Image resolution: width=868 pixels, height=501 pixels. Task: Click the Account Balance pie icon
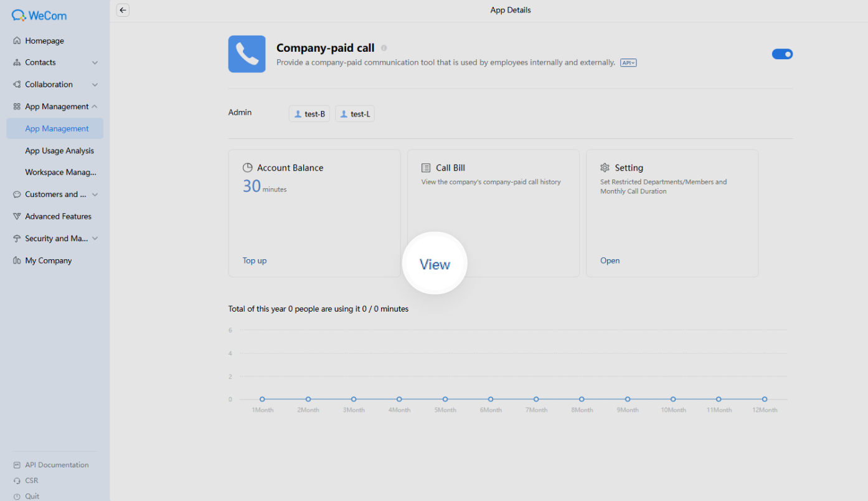(247, 168)
